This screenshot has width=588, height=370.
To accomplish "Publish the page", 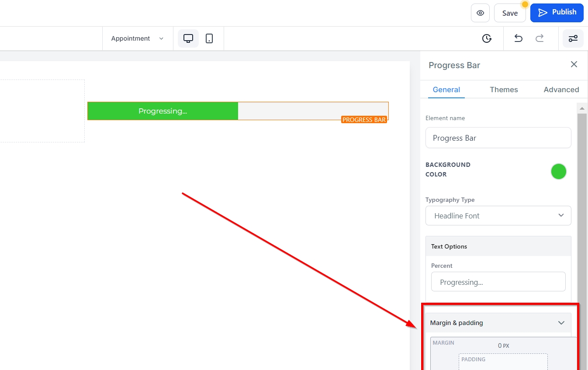I will 557,13.
